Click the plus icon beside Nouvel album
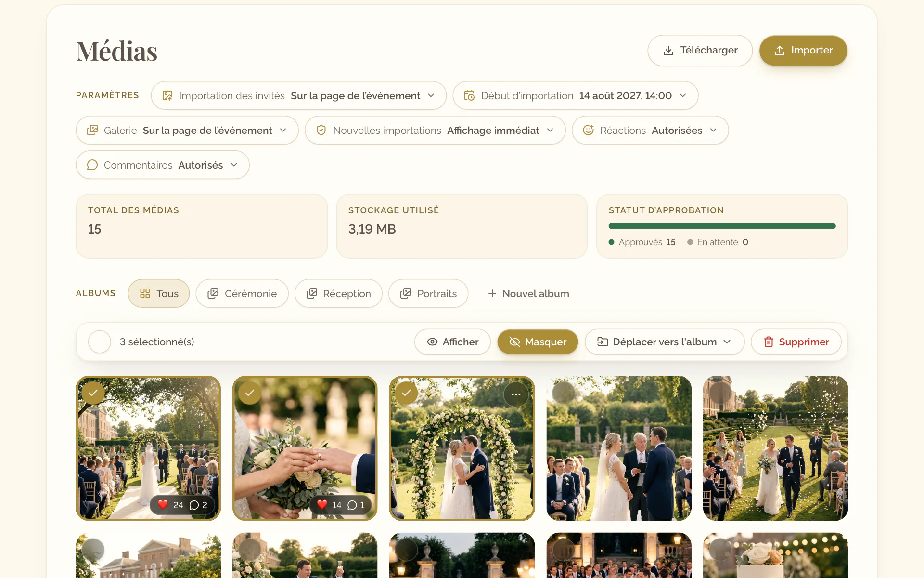The image size is (924, 578). point(492,293)
